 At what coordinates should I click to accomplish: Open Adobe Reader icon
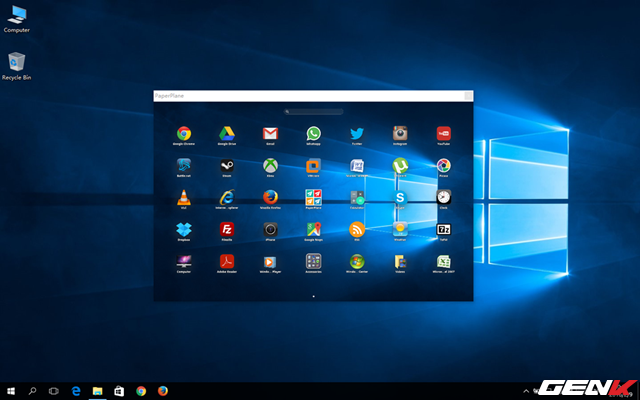click(226, 262)
